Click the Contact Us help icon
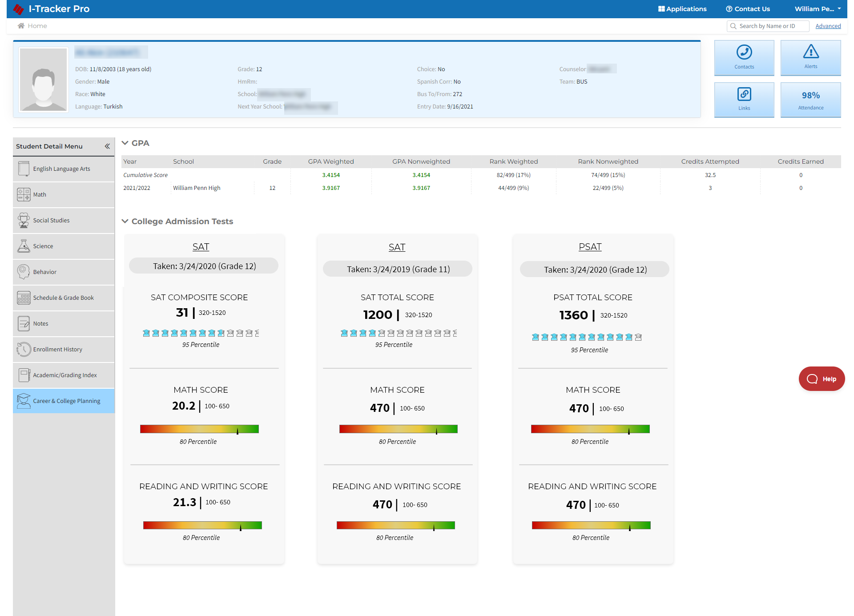This screenshot has height=616, width=854. [729, 9]
